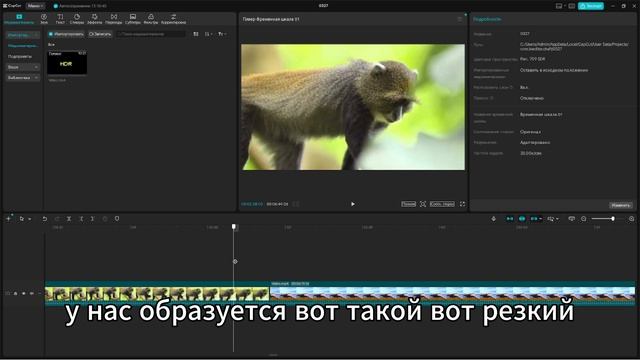Open the Filters tab
640x360 pixels.
click(x=151, y=19)
